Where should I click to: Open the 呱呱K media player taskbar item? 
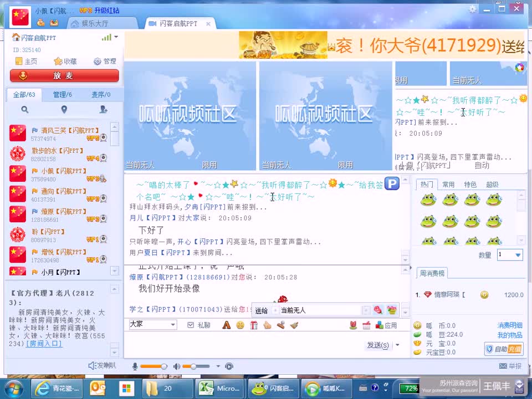pos(327,389)
